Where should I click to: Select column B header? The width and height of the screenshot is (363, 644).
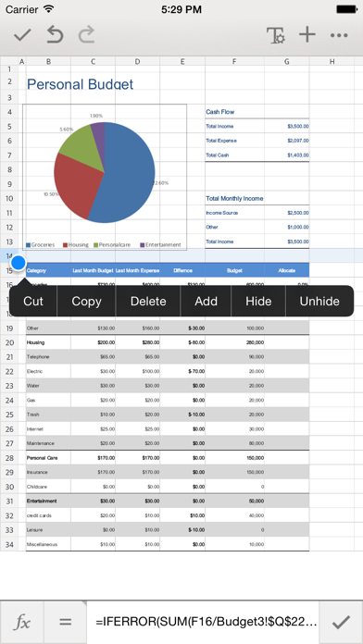click(x=48, y=62)
